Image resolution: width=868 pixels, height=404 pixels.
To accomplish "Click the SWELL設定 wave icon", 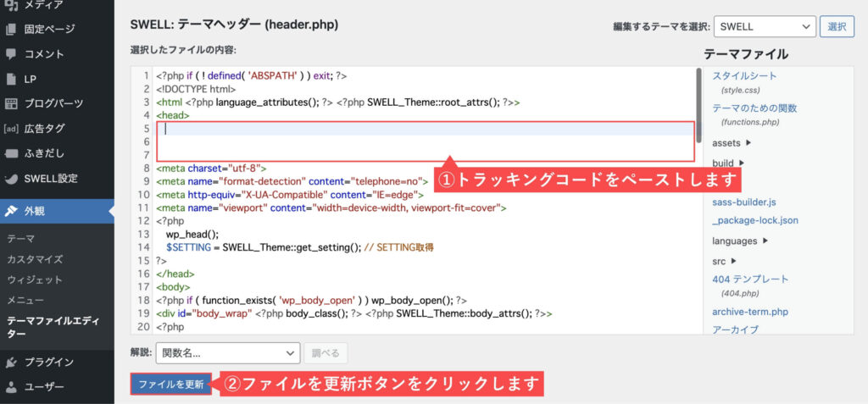I will pos(11,179).
